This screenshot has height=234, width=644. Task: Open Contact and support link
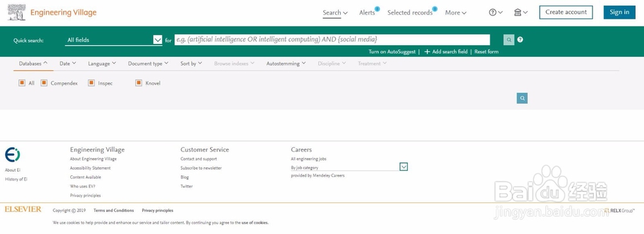coord(198,159)
